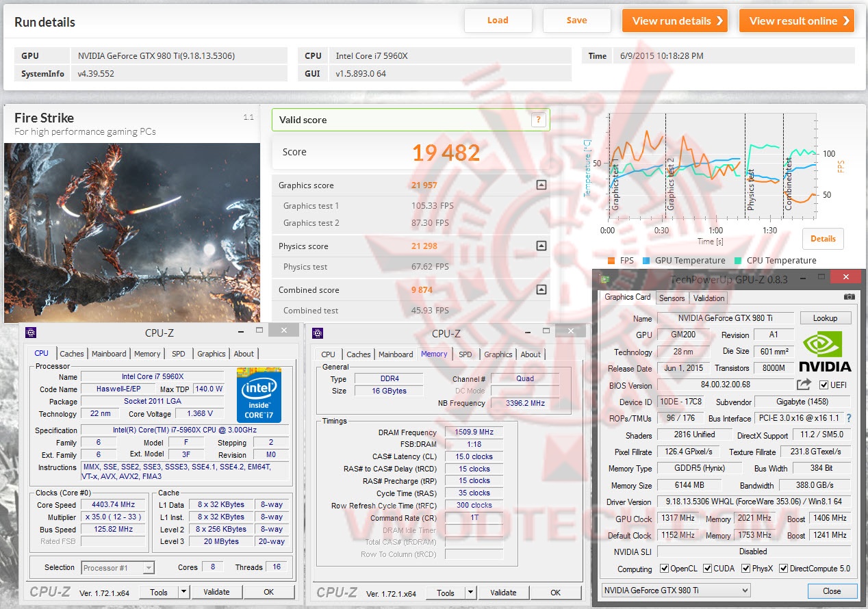This screenshot has width=868, height=609.
Task: Switch to the Validation tab in GPU-Z
Action: tap(709, 298)
